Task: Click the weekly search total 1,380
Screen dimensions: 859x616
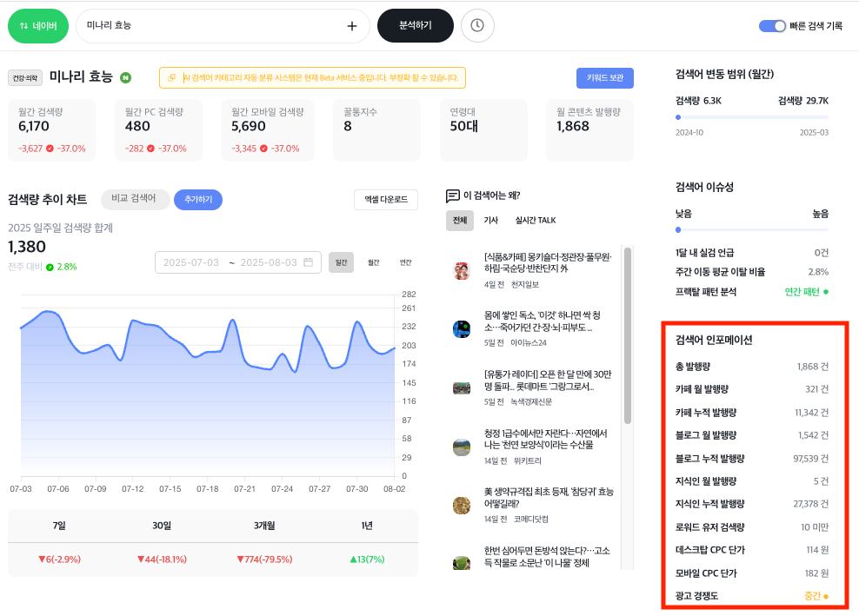Action: coord(27,247)
